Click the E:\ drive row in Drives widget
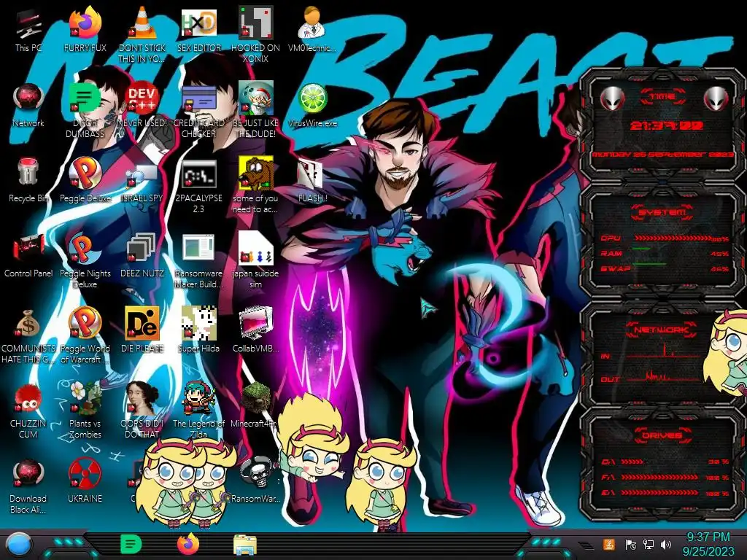The height and width of the screenshot is (560, 747). (665, 492)
